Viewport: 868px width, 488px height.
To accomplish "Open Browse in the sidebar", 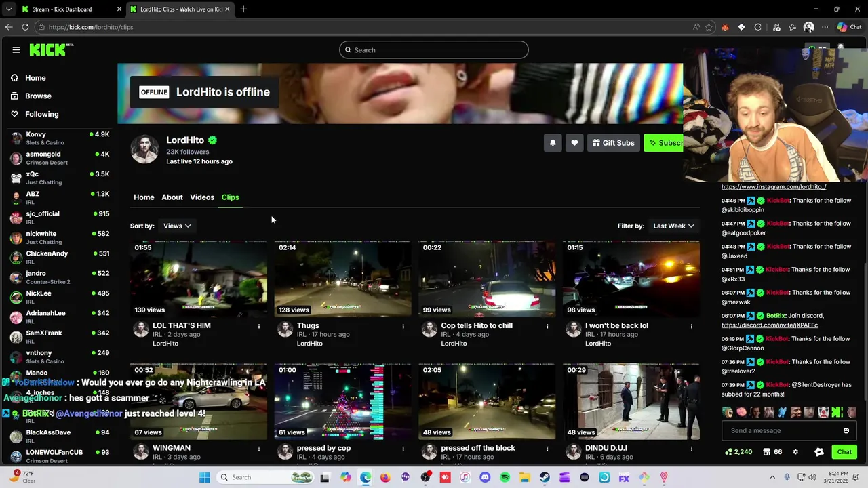I will tap(38, 96).
